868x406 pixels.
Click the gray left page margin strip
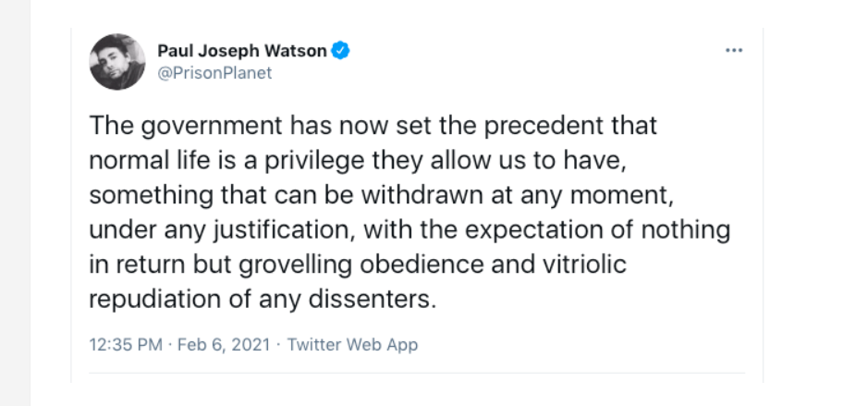click(15, 203)
